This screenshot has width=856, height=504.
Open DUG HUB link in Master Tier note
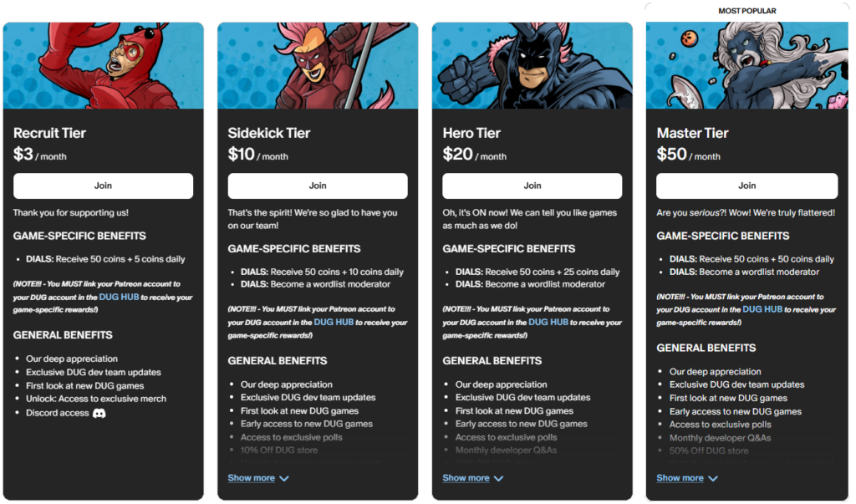[762, 309]
